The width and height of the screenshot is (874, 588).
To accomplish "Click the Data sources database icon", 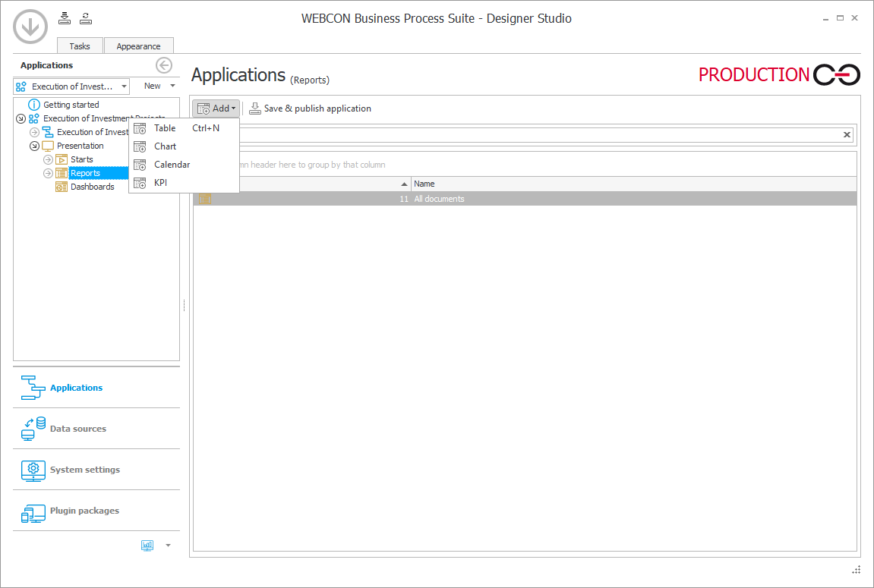I will point(33,429).
